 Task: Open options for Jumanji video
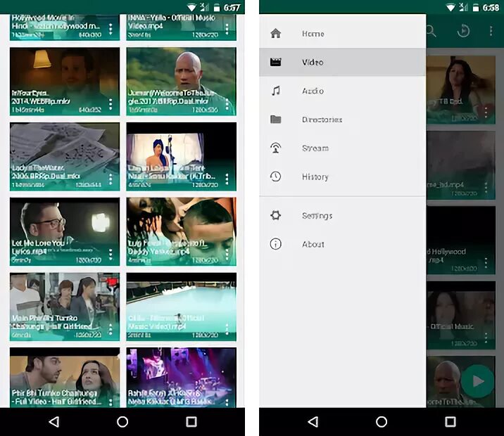click(227, 104)
